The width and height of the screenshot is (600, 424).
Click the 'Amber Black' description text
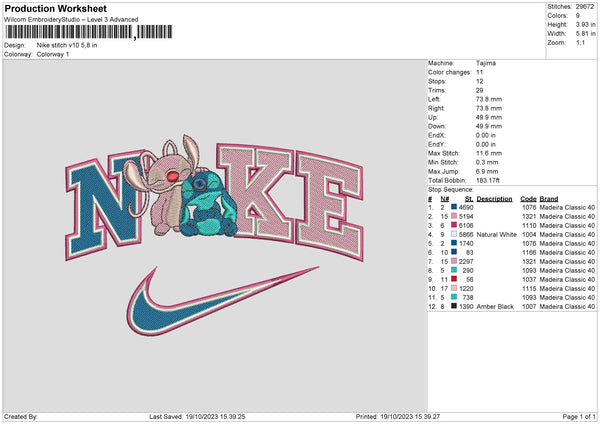(x=495, y=306)
